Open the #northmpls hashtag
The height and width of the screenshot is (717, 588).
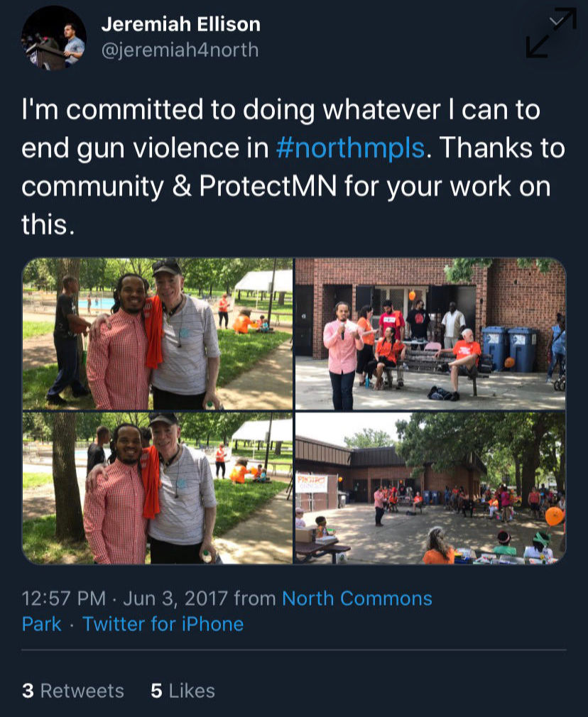click(x=351, y=148)
